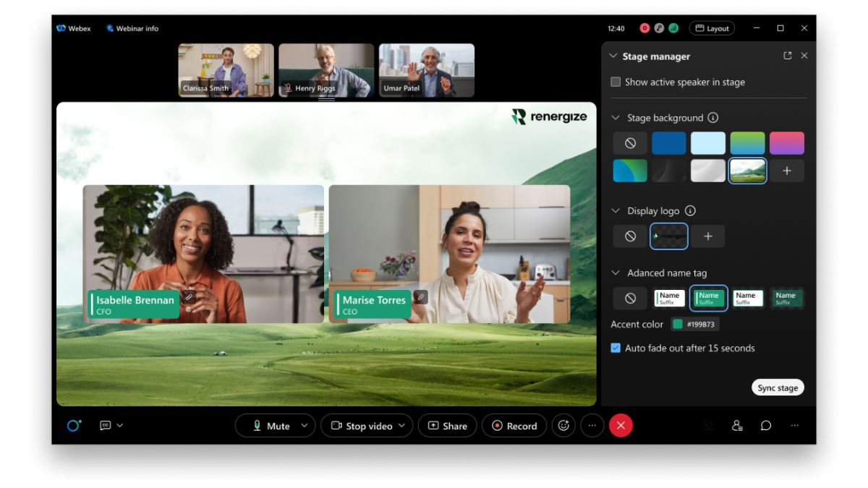This screenshot has width=868, height=488.
Task: Click the end meeting red button
Action: pyautogui.click(x=621, y=426)
